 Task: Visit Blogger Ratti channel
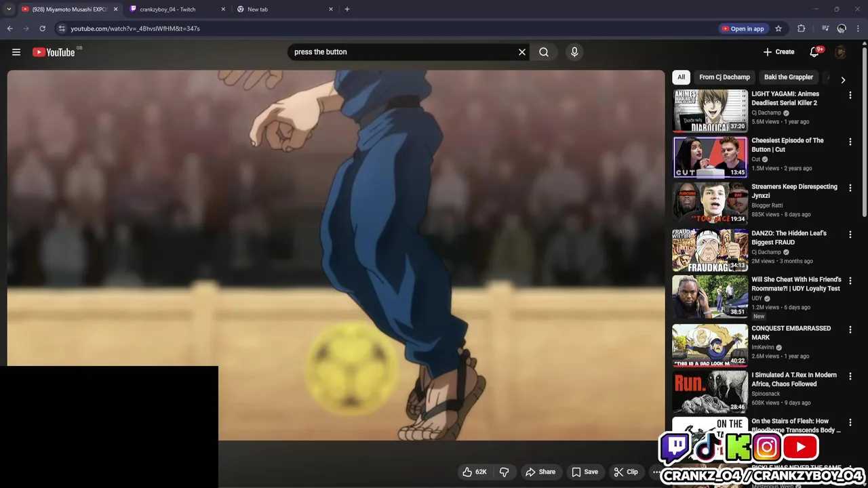click(767, 205)
